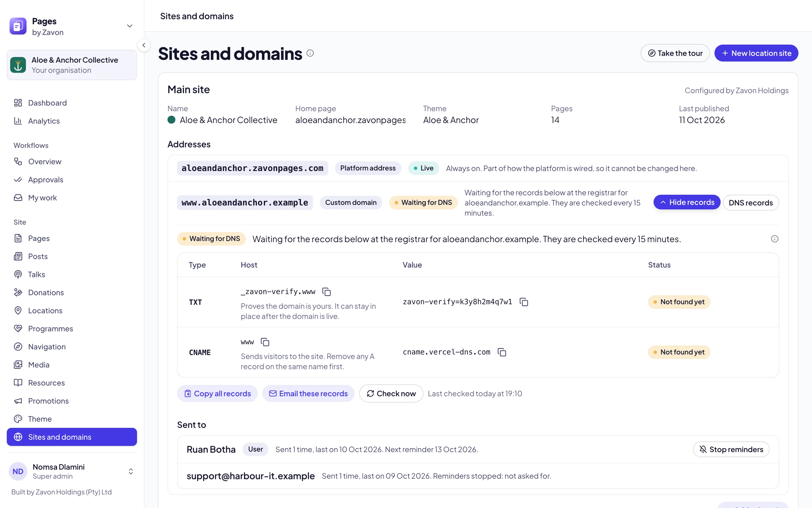Viewport: 812px width, 508px height.
Task: Click the ND user avatar
Action: [18, 471]
